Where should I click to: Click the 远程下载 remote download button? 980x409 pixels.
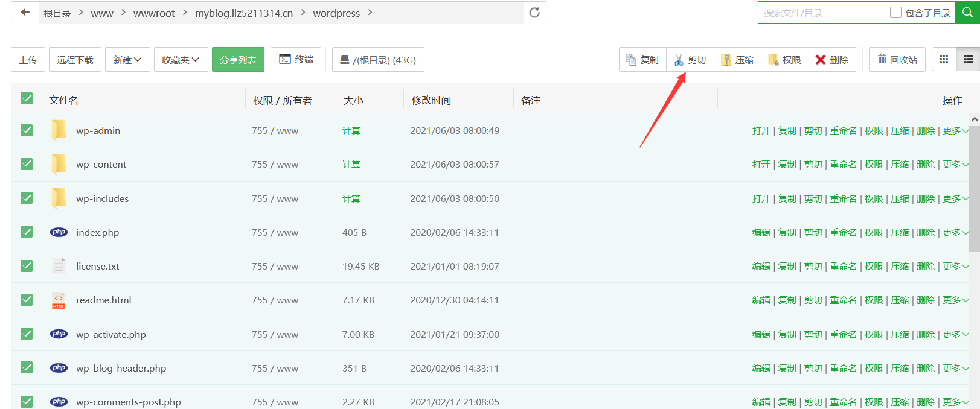75,60
